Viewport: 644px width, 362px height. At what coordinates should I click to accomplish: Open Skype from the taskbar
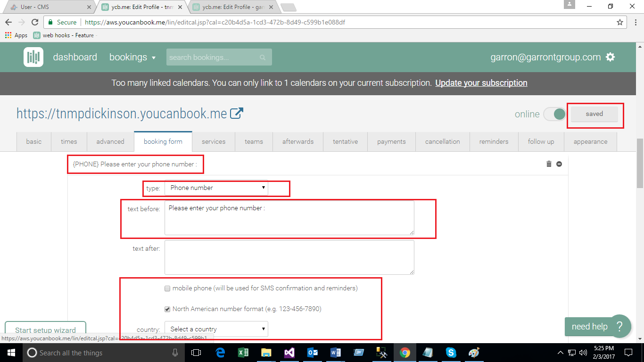pos(451,353)
